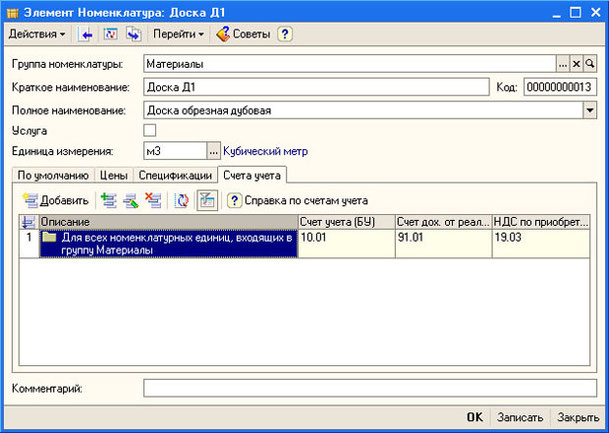Expand the Полное наименование dropdown arrow
Screen dimensions: 609x433
click(x=589, y=110)
